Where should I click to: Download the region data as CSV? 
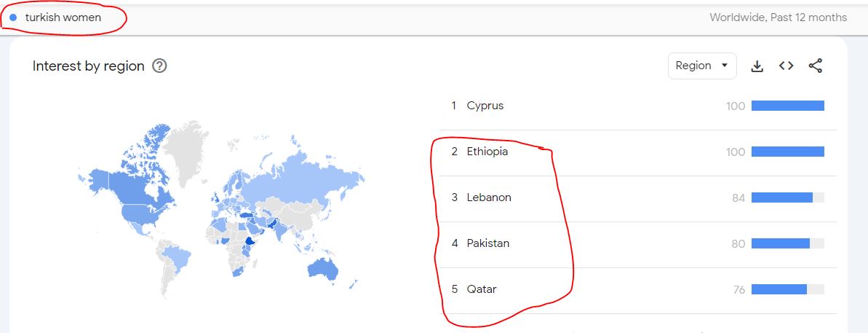757,66
